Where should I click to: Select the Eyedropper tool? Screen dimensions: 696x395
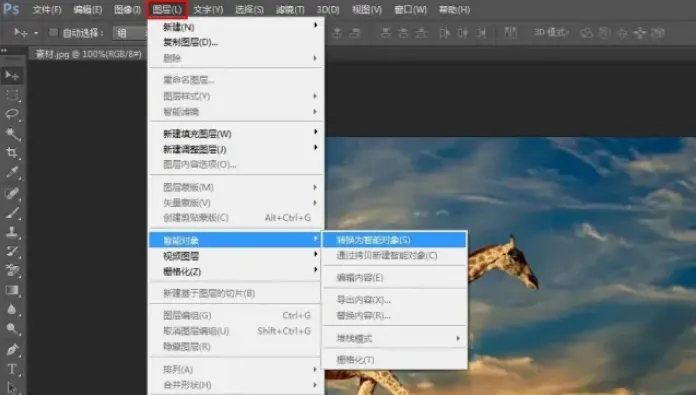pyautogui.click(x=12, y=173)
